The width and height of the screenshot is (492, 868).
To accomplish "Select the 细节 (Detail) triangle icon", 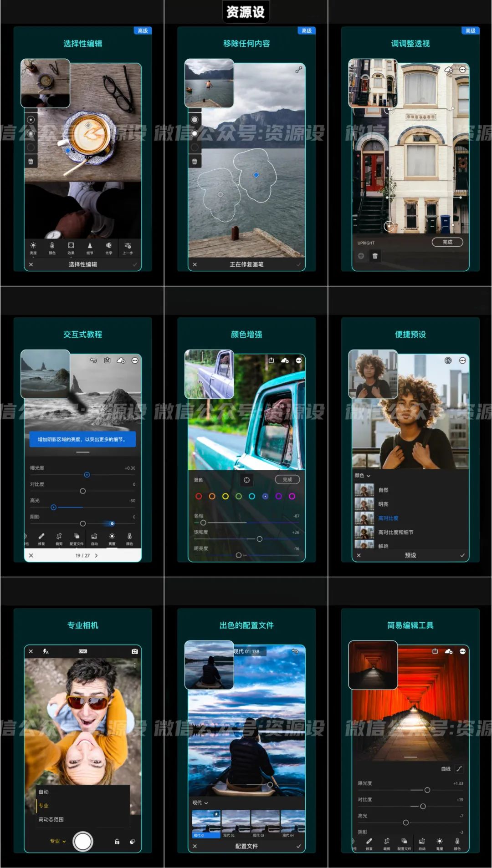I will 90,246.
